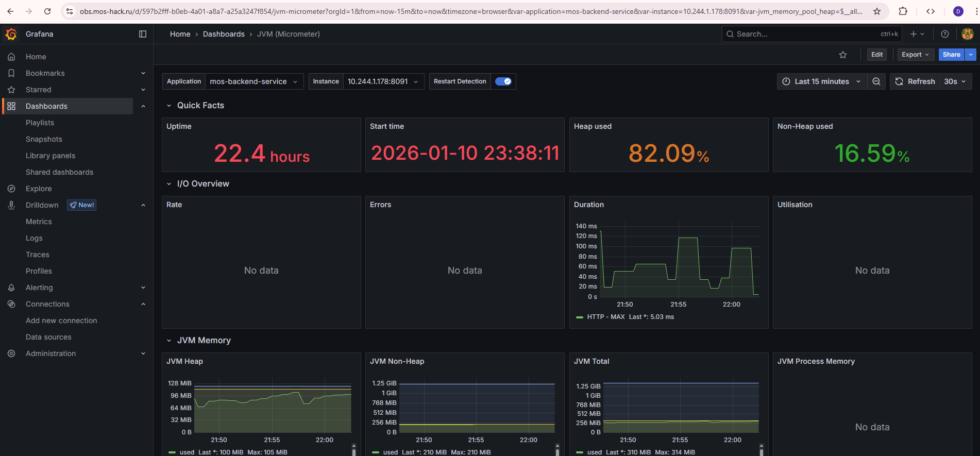Screen dimensions: 980x456
Task: Star this dashboard as favorite
Action: [x=843, y=55]
